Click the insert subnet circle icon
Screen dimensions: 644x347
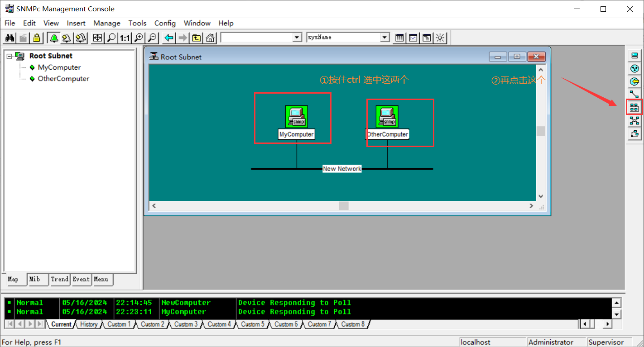click(x=634, y=69)
